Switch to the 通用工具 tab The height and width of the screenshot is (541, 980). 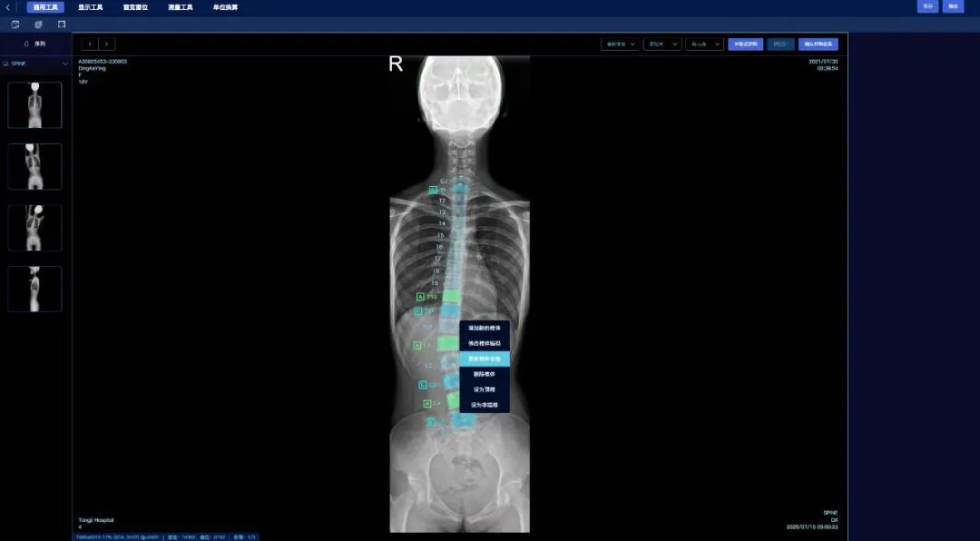pos(45,7)
